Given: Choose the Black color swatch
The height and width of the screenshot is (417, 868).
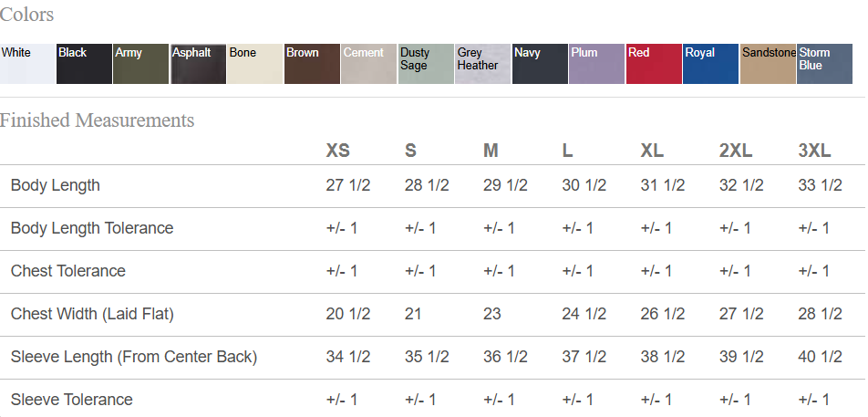Looking at the screenshot, I should 84,64.
